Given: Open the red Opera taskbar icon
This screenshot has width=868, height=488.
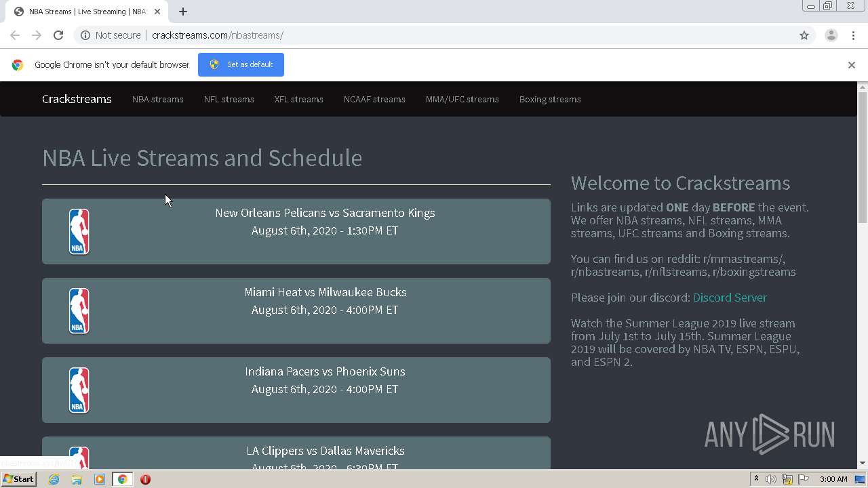Looking at the screenshot, I should pos(145,479).
